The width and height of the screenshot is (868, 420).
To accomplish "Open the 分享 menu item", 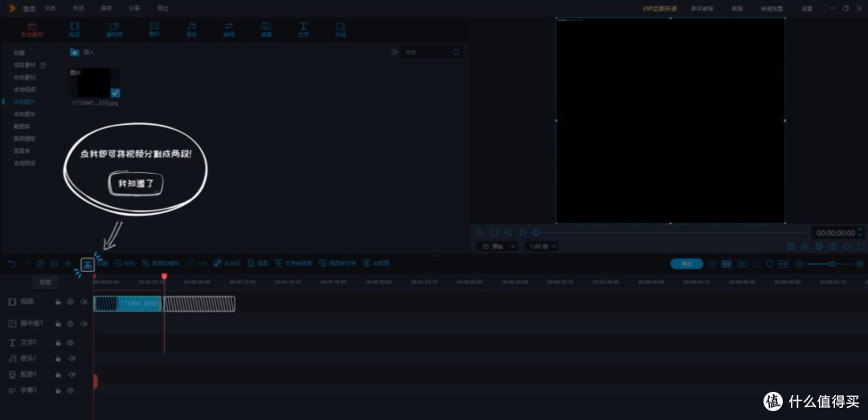I will pos(134,8).
